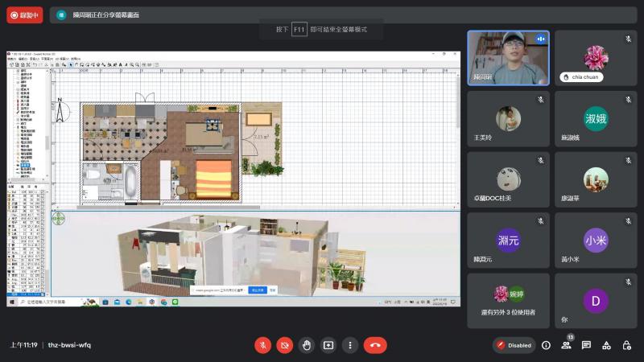Image resolution: width=644 pixels, height=362 pixels.
Task: Open the more options three-dot menu
Action: pos(350,345)
